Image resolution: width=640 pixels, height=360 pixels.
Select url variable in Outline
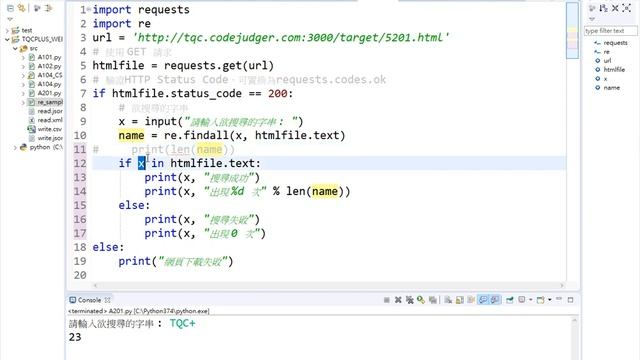coord(607,61)
